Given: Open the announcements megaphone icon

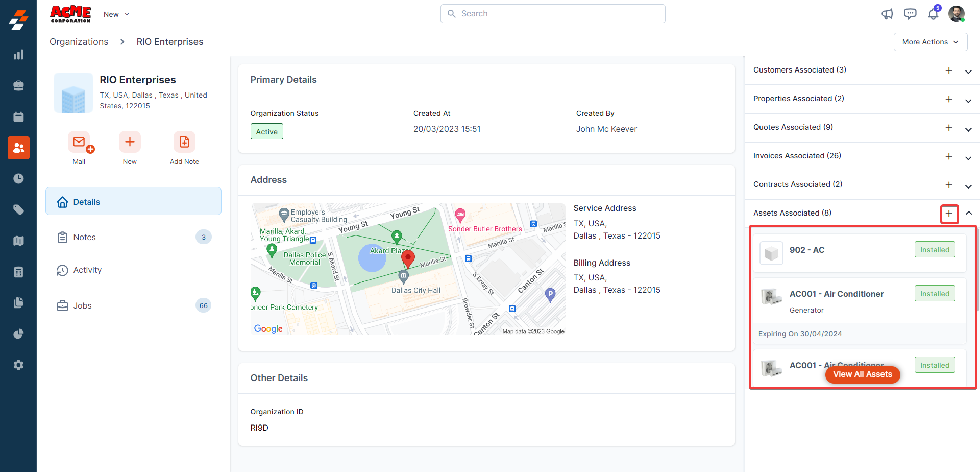Looking at the screenshot, I should (887, 14).
